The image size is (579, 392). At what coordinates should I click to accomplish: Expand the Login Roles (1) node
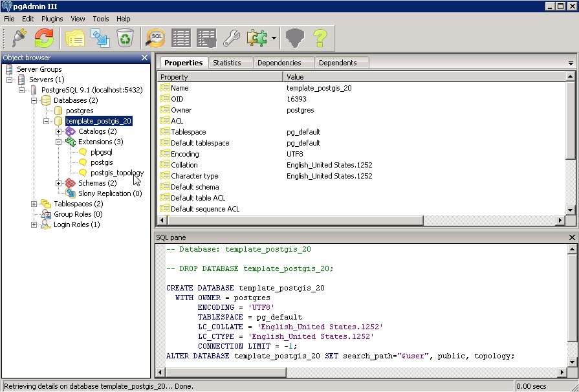[34, 224]
